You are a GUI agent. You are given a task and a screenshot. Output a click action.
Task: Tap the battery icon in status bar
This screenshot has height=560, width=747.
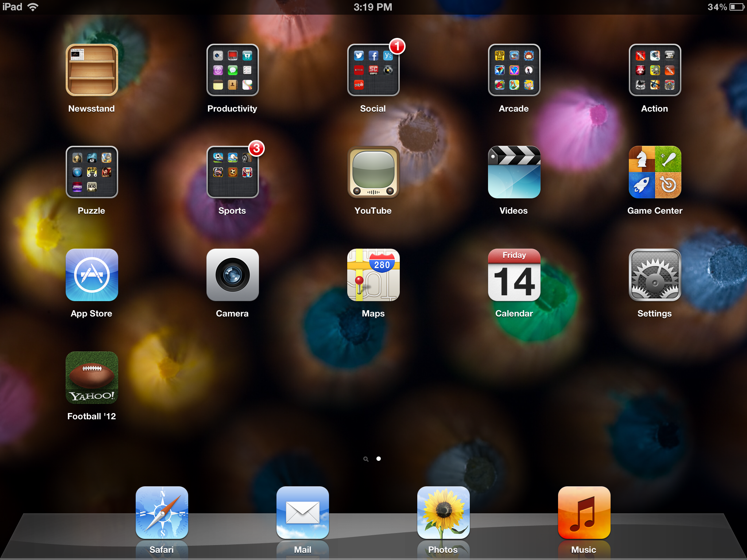pyautogui.click(x=737, y=7)
